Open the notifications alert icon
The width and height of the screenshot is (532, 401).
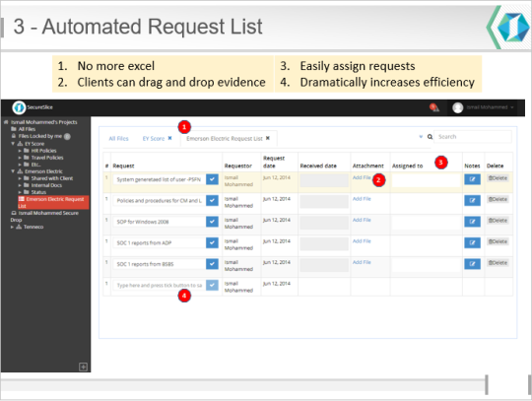pos(434,107)
